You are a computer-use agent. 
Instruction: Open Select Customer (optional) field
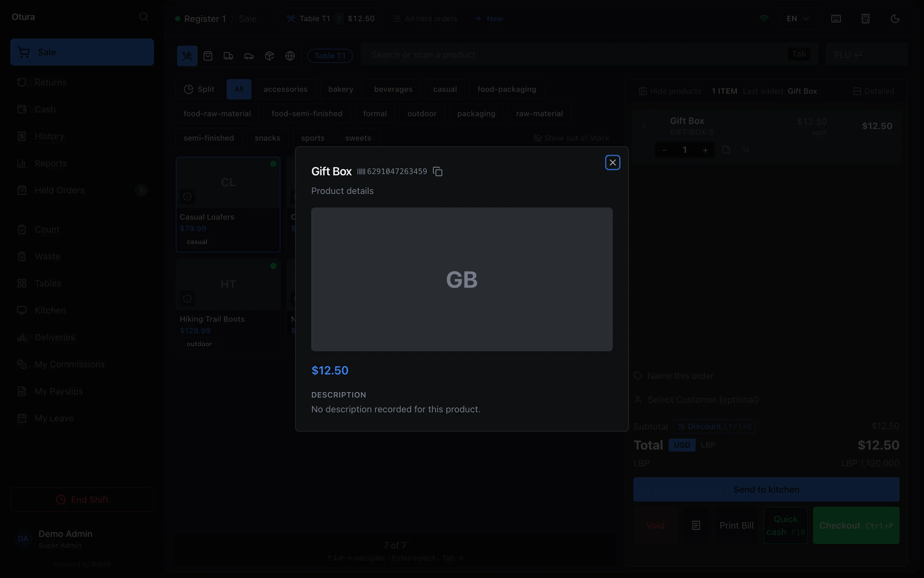click(x=766, y=400)
